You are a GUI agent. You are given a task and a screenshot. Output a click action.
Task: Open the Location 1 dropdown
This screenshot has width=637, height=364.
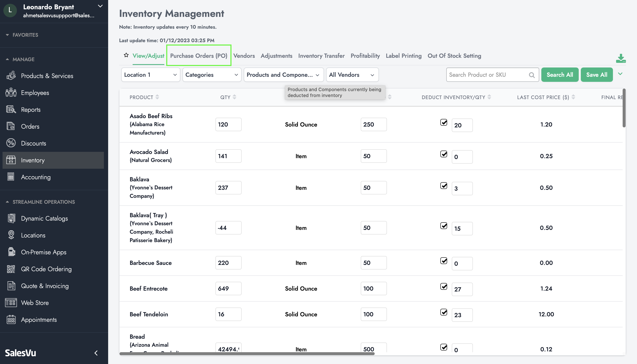150,75
